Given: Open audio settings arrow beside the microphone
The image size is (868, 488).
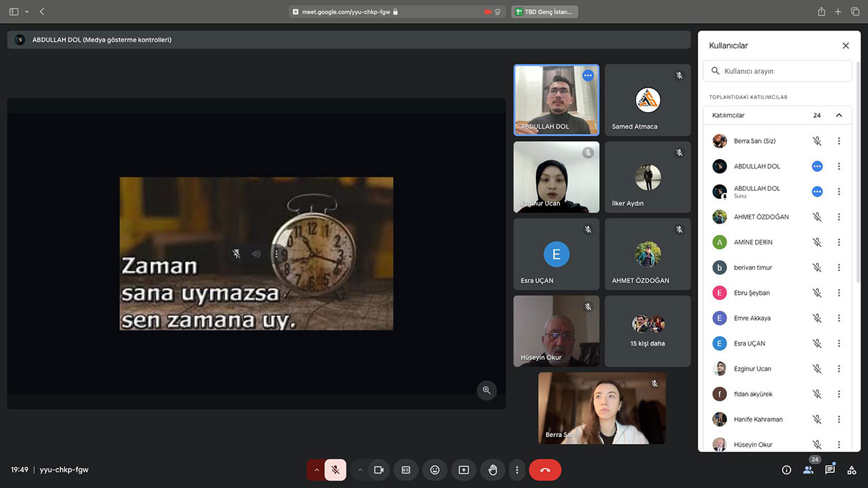Looking at the screenshot, I should [x=316, y=470].
